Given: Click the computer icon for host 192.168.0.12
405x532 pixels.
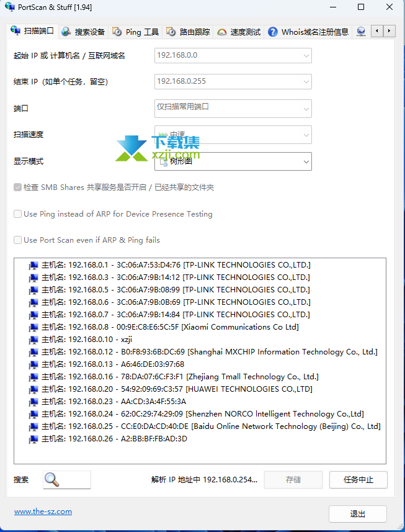Looking at the screenshot, I should point(33,352).
